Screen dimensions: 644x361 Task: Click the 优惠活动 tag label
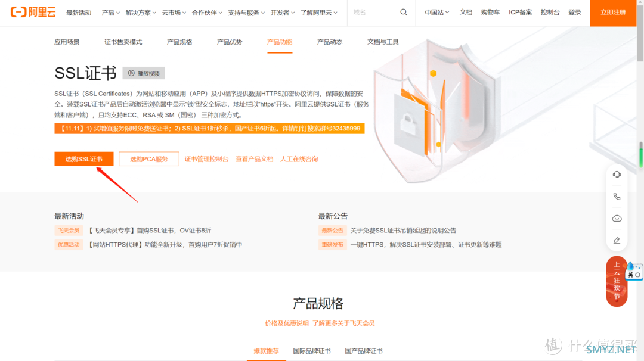tap(69, 244)
